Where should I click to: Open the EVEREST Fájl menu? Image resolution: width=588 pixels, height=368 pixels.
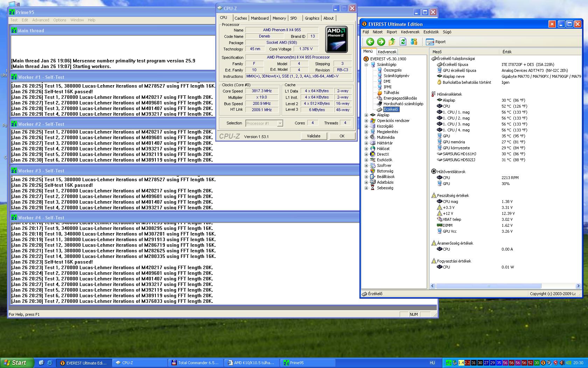[x=366, y=32]
